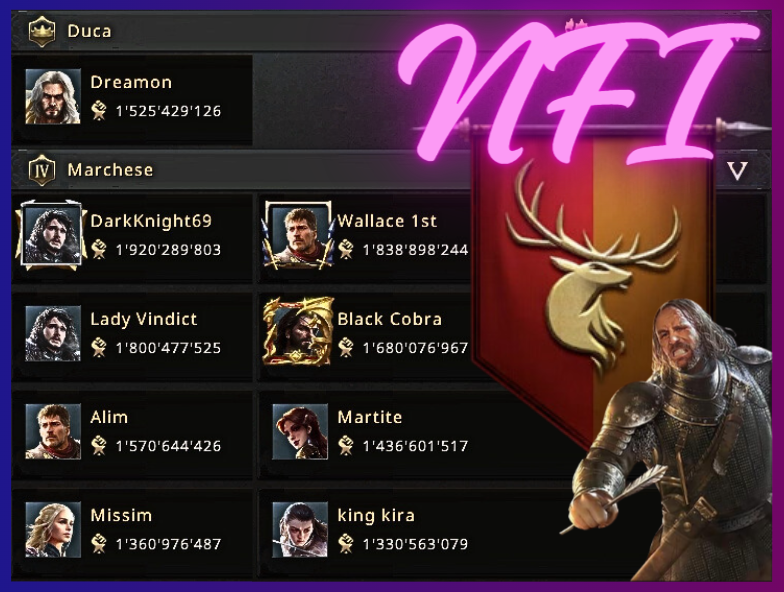Viewport: 784px width, 592px height.
Task: Select the Missim member row
Action: pyautogui.click(x=132, y=530)
